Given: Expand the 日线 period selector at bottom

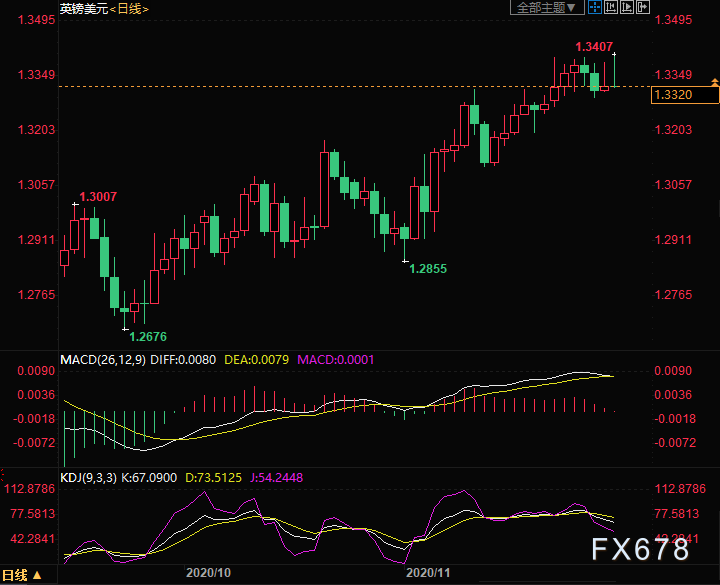Looking at the screenshot, I should 22,576.
